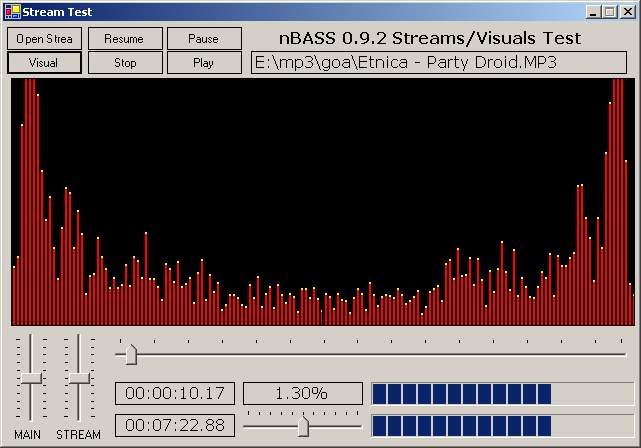Click the STREAM volume slider handle
The width and height of the screenshot is (641, 448).
tap(79, 378)
